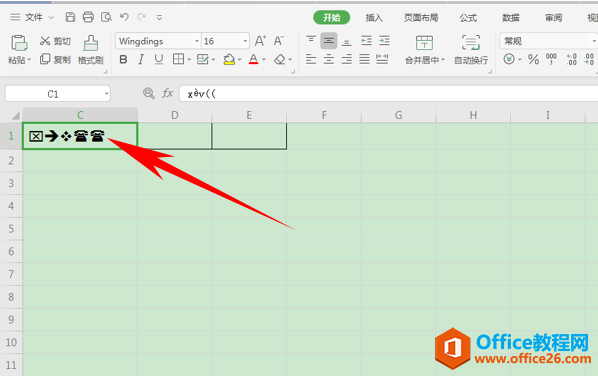598x376 pixels.
Task: Apply yellow fill color
Action: (229, 59)
